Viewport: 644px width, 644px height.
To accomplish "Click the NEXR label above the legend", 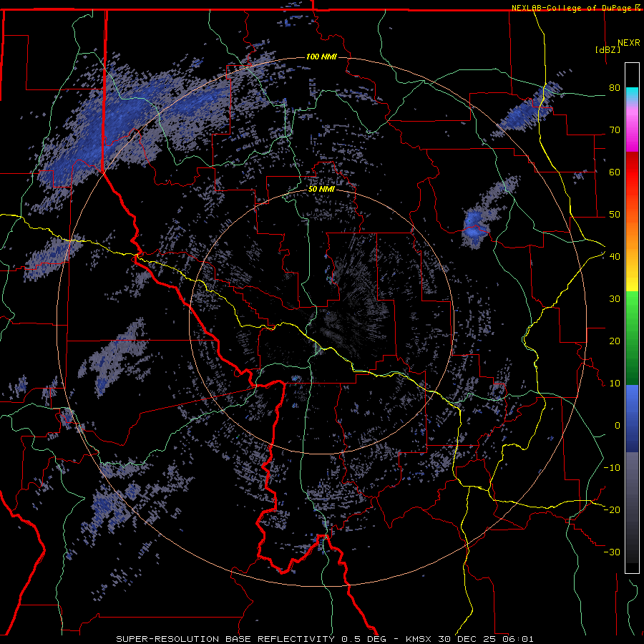I will [x=629, y=43].
